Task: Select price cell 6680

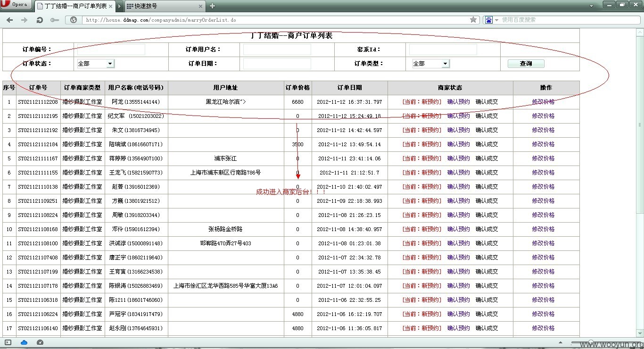Action: (297, 102)
